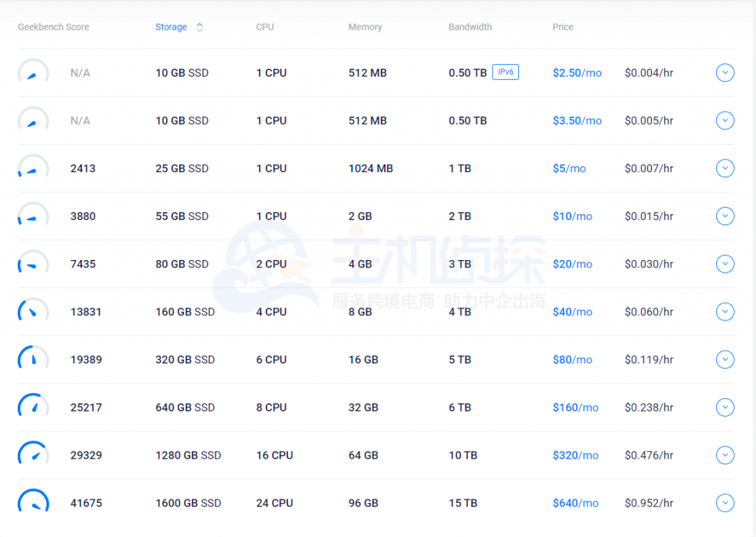Select the gauge icon for the 19389 plan
Image resolution: width=756 pixels, height=537 pixels.
pos(33,360)
